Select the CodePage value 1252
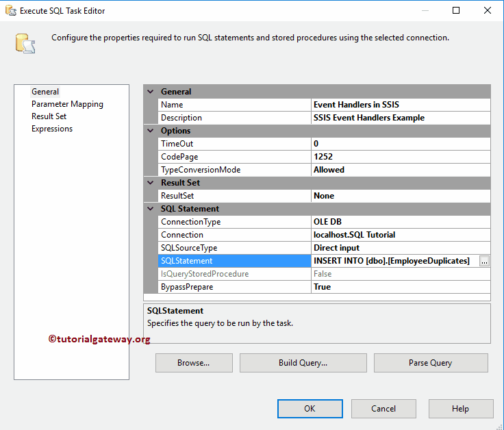 click(401, 157)
